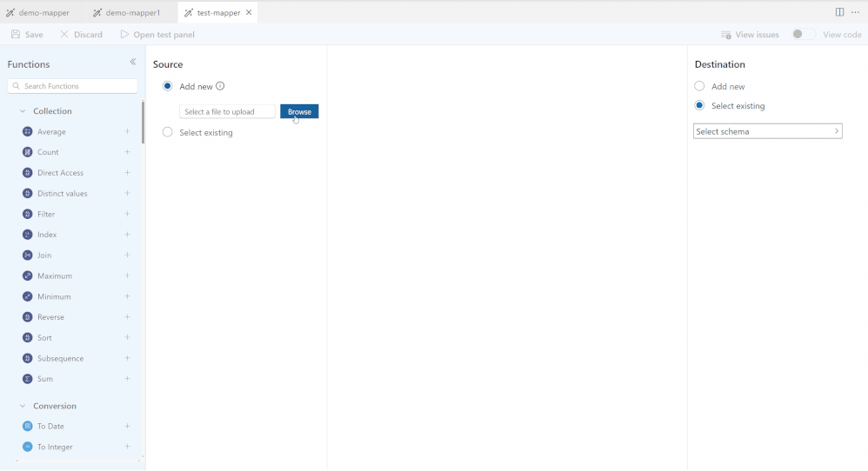Add the Subsequence function via plus icon

[x=127, y=358]
